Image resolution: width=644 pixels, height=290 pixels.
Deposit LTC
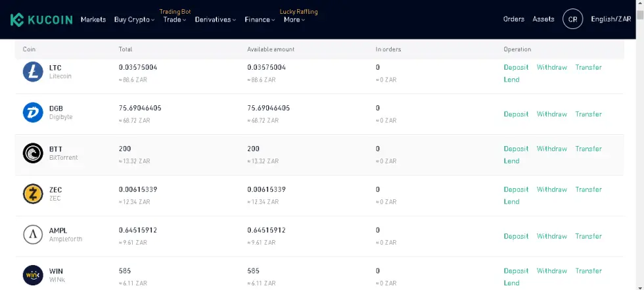[516, 67]
